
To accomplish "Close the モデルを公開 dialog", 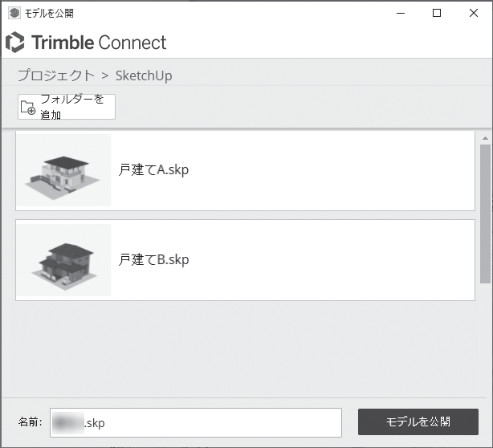I will point(474,13).
